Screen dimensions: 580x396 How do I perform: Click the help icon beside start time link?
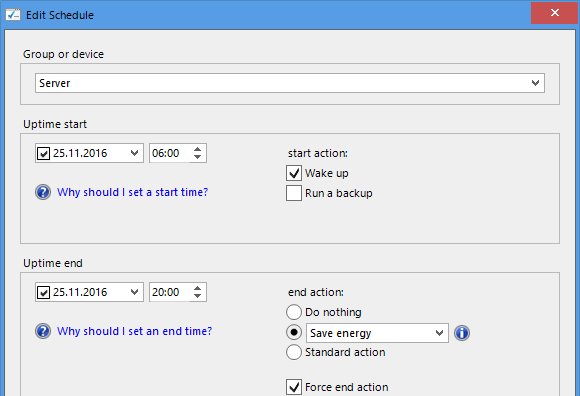[x=43, y=192]
